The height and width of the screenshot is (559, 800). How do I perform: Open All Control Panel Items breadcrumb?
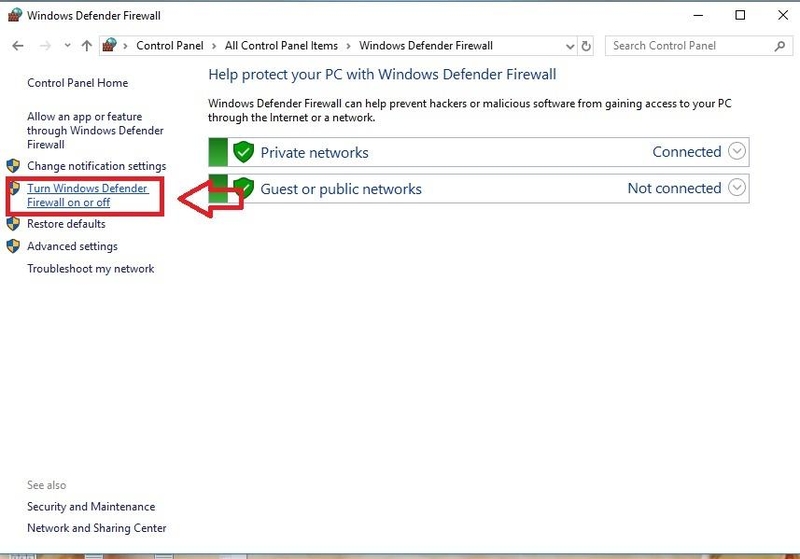click(281, 46)
